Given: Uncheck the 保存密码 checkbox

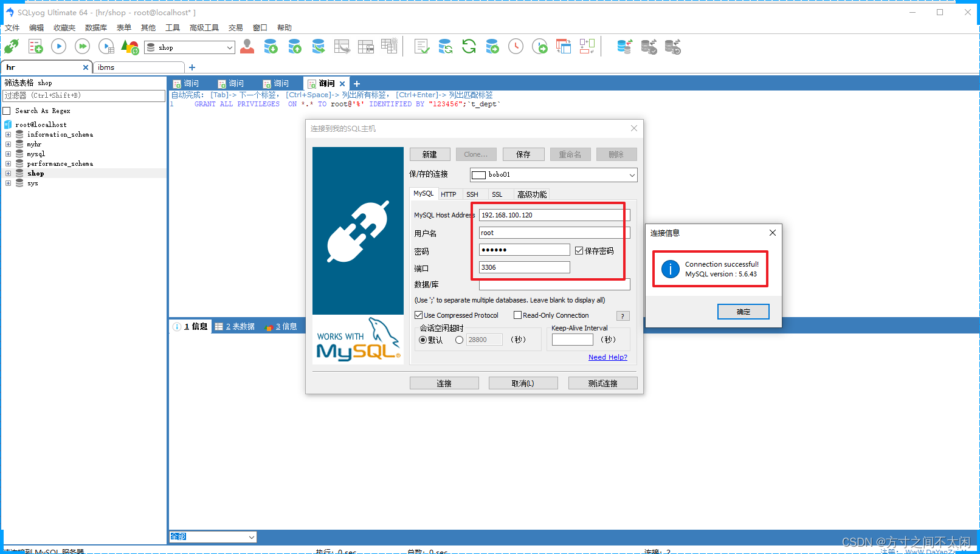Looking at the screenshot, I should tap(579, 251).
